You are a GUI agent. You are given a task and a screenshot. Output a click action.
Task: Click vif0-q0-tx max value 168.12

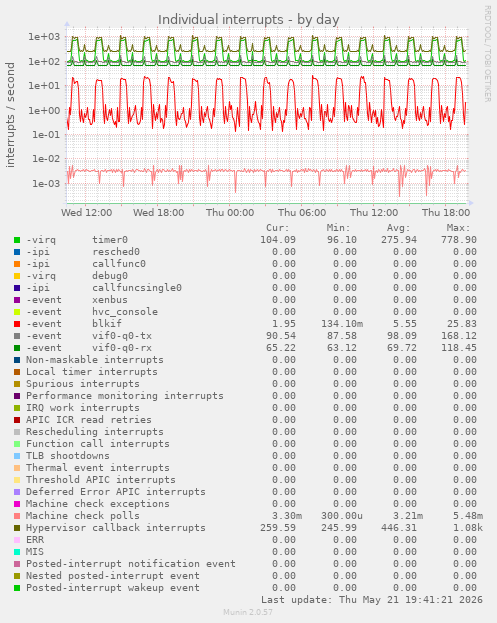click(458, 336)
